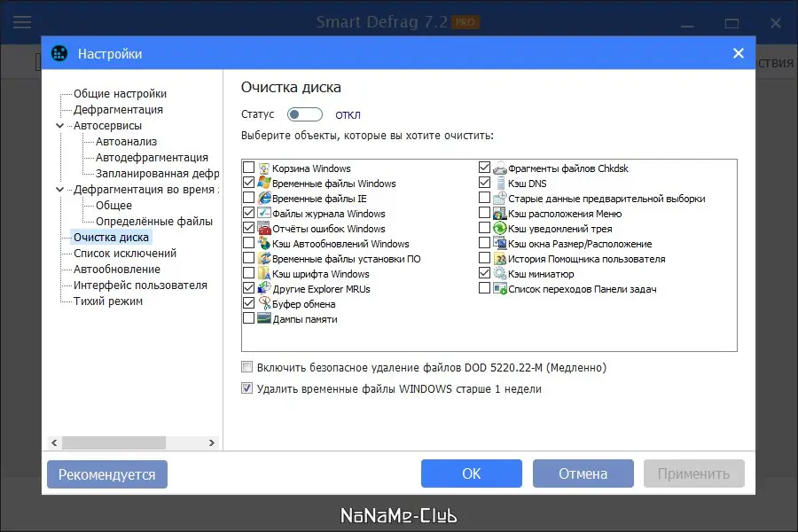This screenshot has height=532, width=798.
Task: Click the Рекомендуется button
Action: click(x=106, y=473)
